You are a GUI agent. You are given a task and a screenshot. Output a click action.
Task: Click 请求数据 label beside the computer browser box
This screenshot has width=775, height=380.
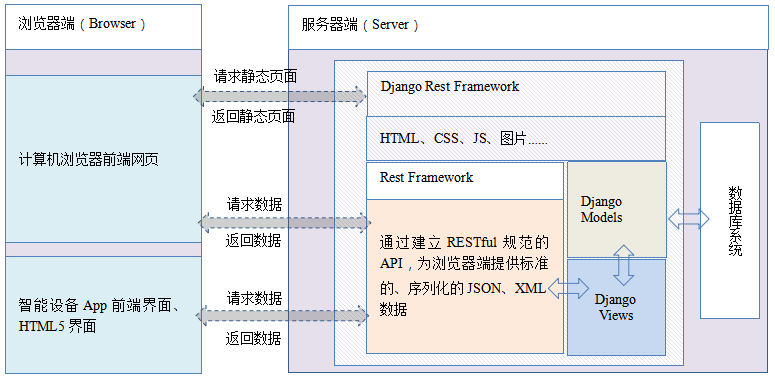pos(254,204)
